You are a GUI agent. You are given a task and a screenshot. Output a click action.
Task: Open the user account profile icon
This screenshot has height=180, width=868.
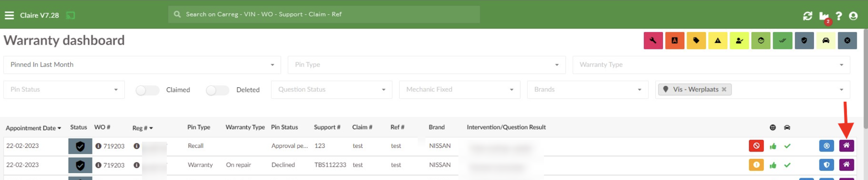[x=853, y=16]
